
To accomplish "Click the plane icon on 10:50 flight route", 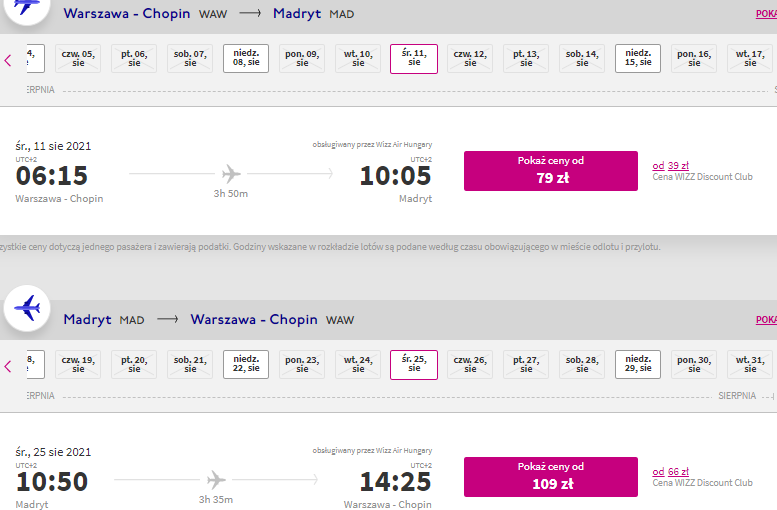I will [216, 480].
